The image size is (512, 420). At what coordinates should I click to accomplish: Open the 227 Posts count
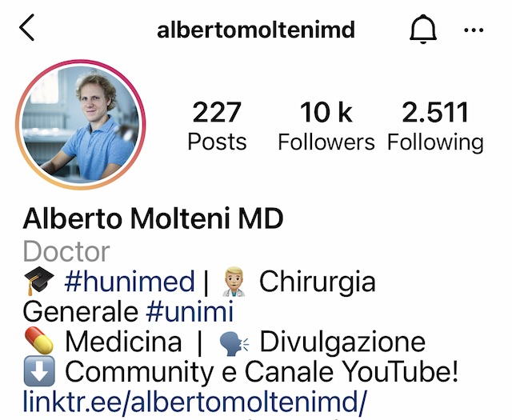click(x=217, y=126)
